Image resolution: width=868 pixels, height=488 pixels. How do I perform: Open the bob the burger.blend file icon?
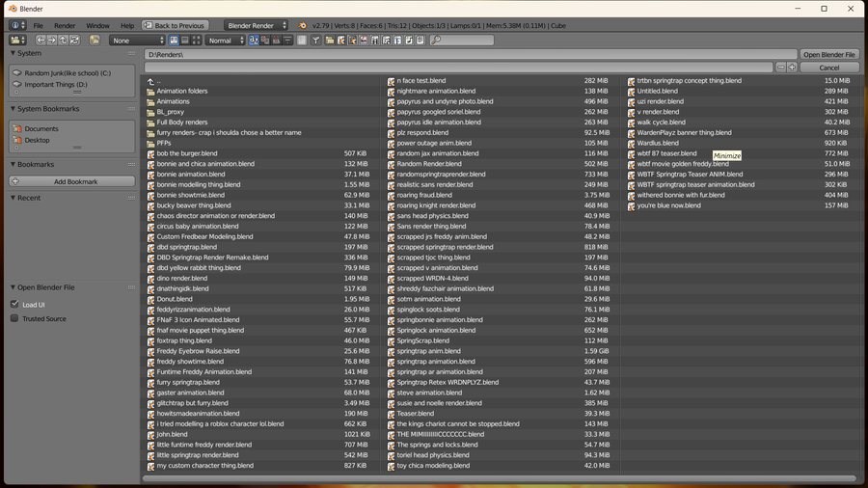(x=150, y=153)
